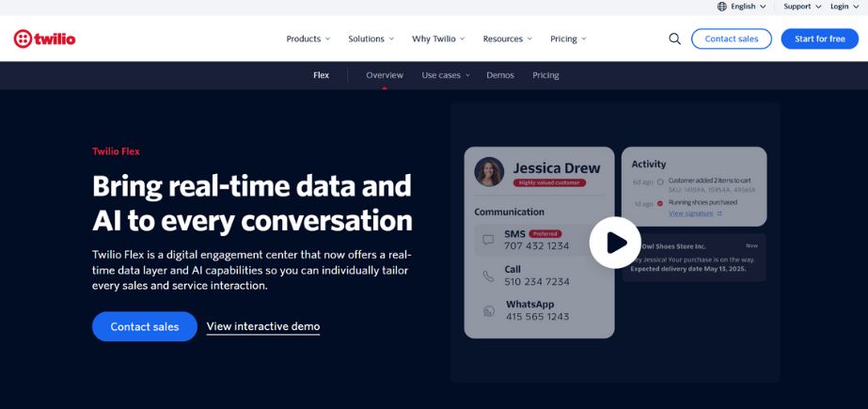Click the Activity heading
This screenshot has height=409, width=868.
point(649,165)
